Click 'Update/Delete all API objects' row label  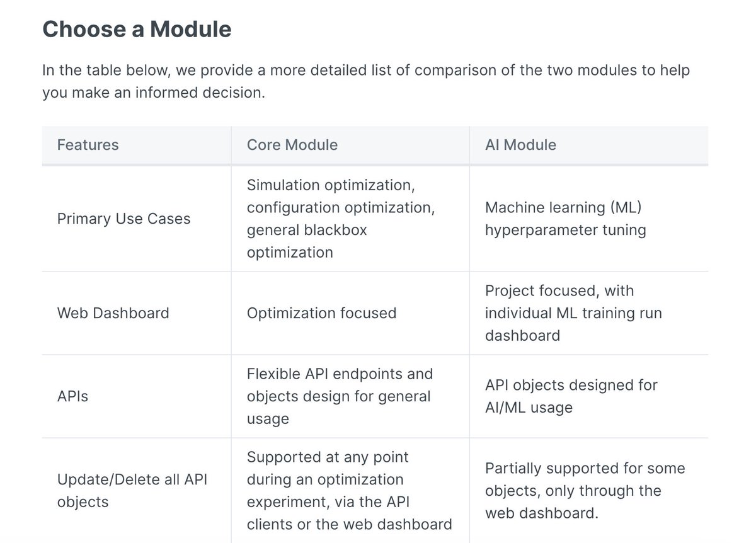(x=132, y=491)
